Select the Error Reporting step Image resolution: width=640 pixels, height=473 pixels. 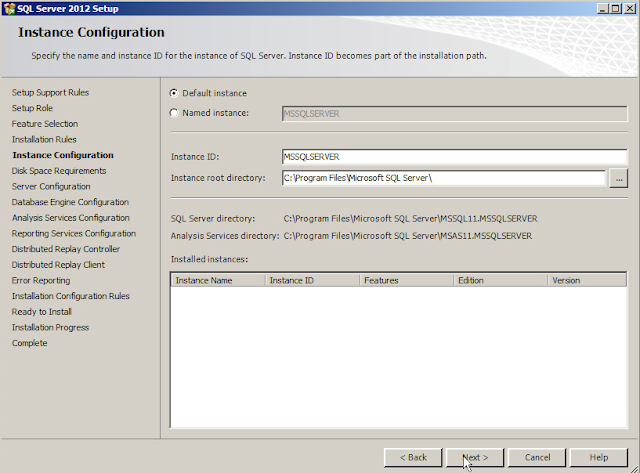pos(41,281)
